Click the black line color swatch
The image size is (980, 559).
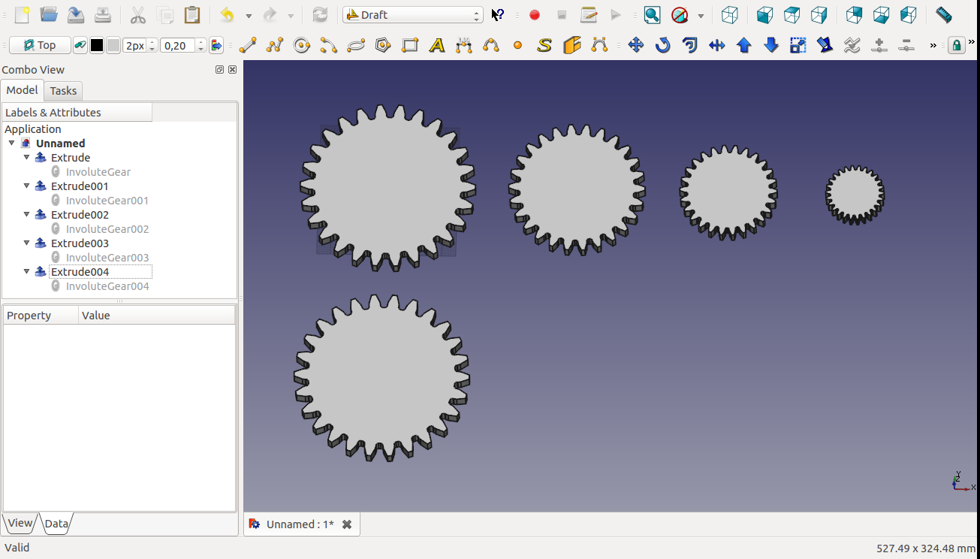[97, 46]
